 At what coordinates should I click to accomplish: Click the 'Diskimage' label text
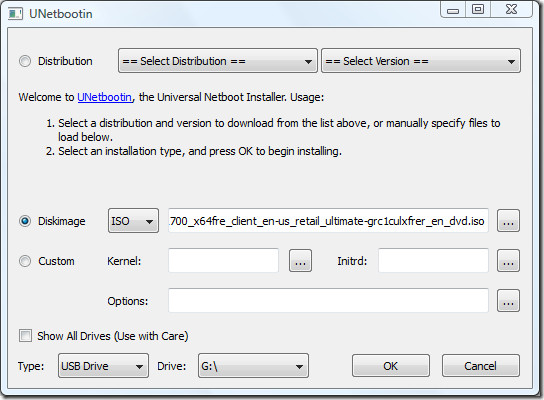pos(62,221)
